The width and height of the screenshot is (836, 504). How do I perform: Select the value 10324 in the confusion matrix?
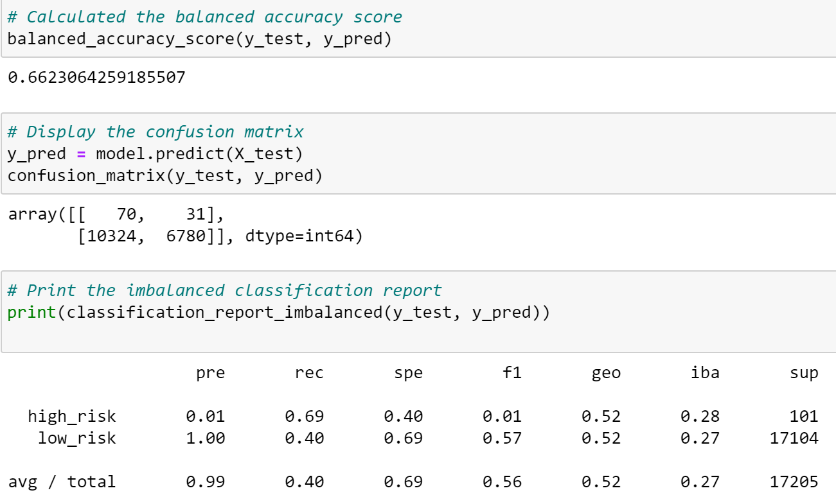point(111,236)
